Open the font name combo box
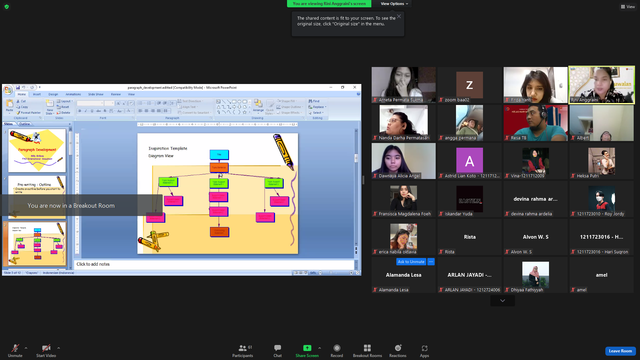640x360 pixels. tap(90, 103)
